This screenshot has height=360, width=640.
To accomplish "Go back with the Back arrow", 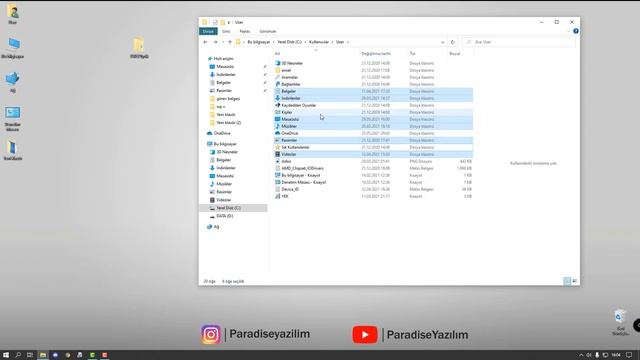I will [x=205, y=42].
